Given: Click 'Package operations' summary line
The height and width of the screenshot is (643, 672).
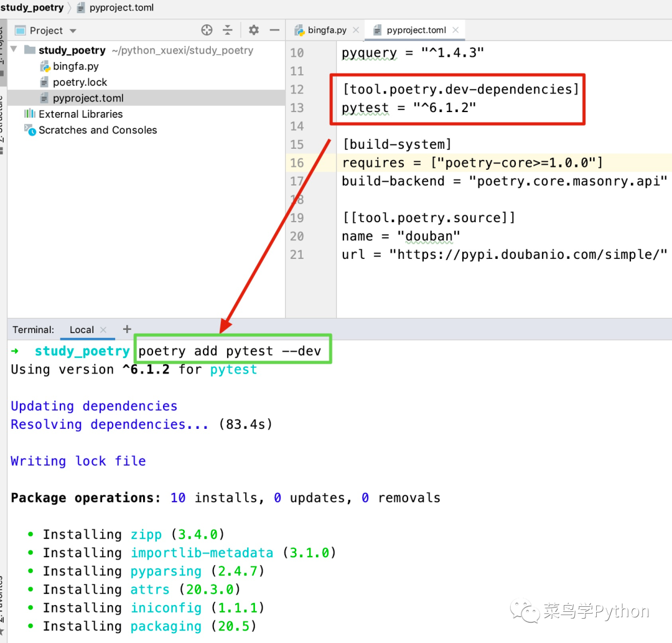Looking at the screenshot, I should (225, 498).
